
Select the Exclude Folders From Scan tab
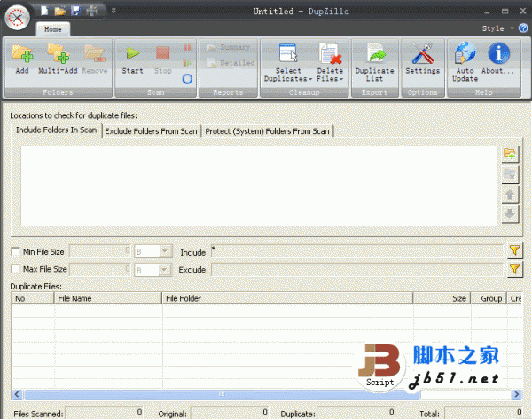[151, 131]
